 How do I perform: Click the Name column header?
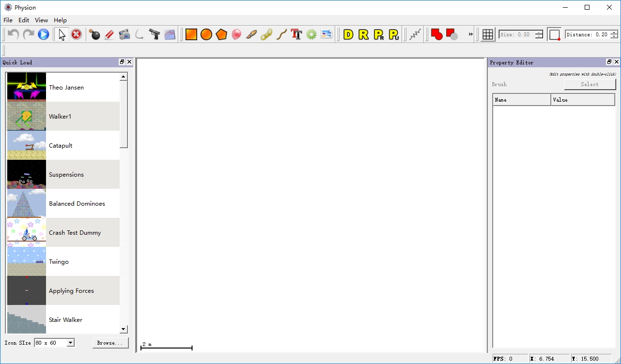click(x=522, y=100)
